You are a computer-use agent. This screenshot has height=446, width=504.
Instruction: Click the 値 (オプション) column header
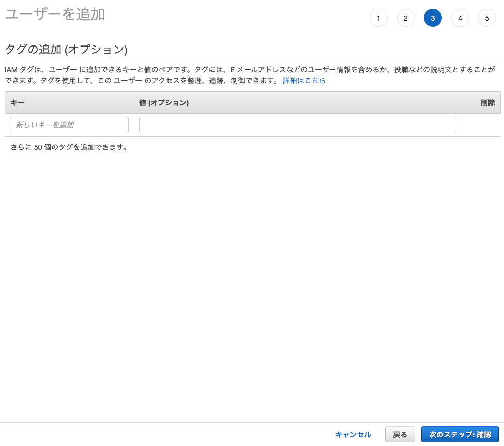pos(162,103)
